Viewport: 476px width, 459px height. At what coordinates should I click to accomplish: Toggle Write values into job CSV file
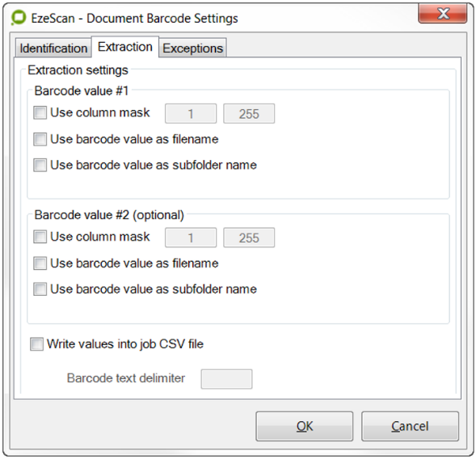(x=36, y=344)
